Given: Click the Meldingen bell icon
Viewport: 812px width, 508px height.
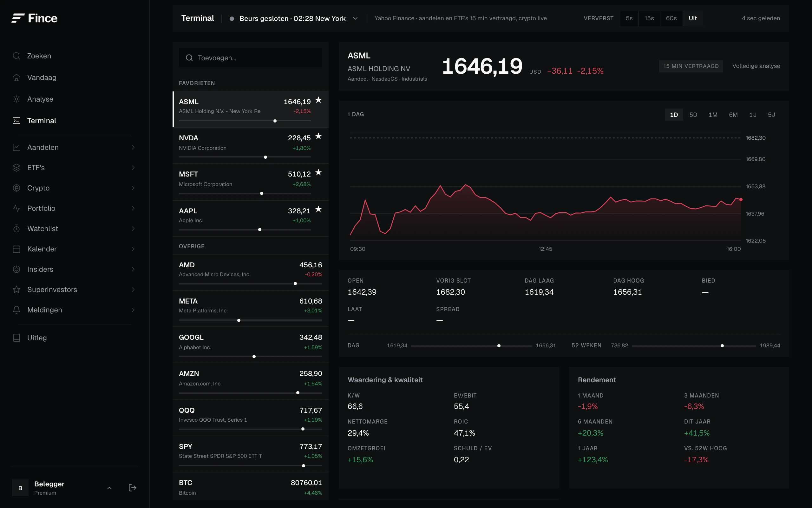Looking at the screenshot, I should click(x=16, y=310).
